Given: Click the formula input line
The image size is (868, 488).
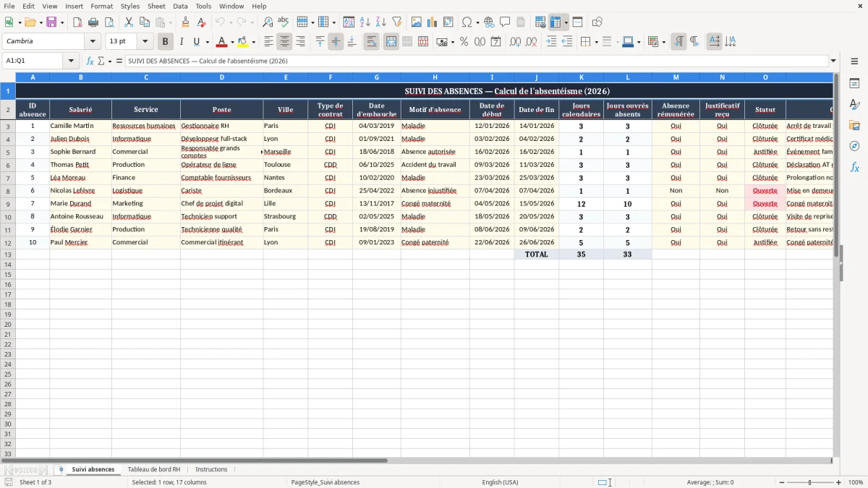Looking at the screenshot, I should point(476,61).
